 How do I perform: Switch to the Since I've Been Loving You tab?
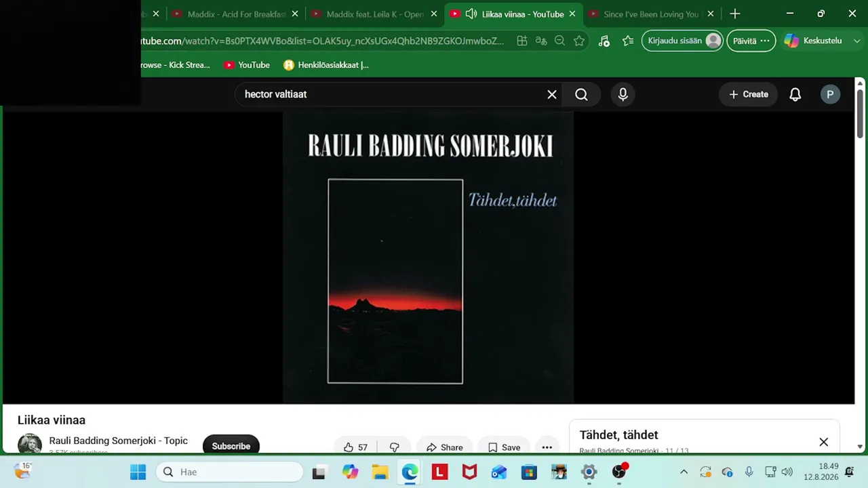(x=651, y=14)
